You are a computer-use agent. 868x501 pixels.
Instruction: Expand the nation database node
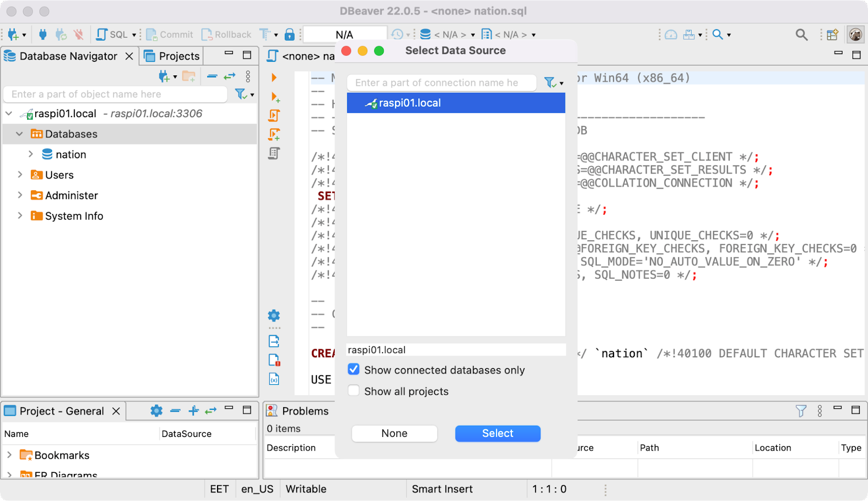point(31,155)
